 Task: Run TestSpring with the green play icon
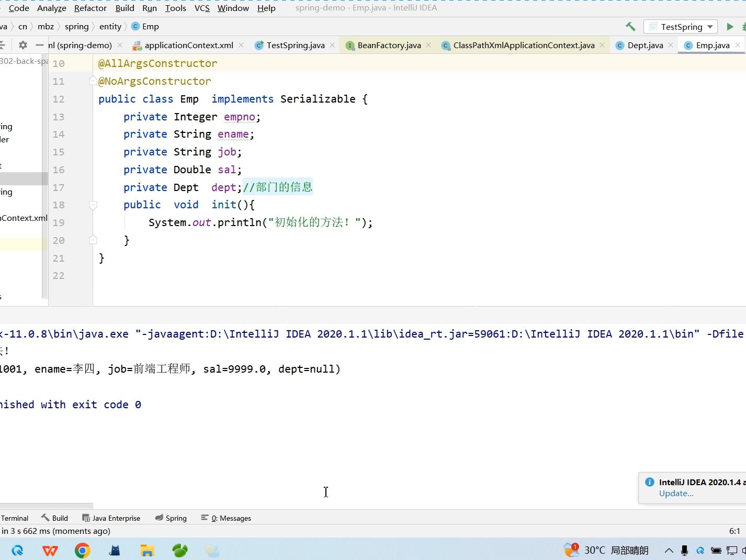[x=730, y=27]
